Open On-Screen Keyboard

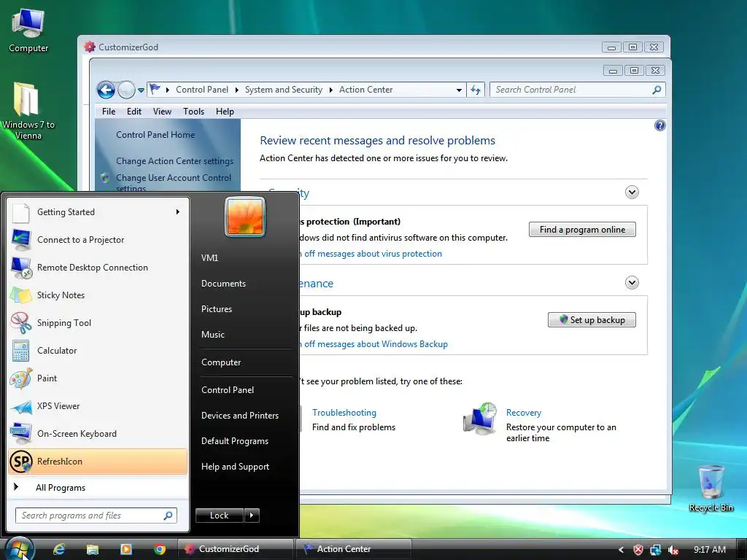tap(98, 433)
